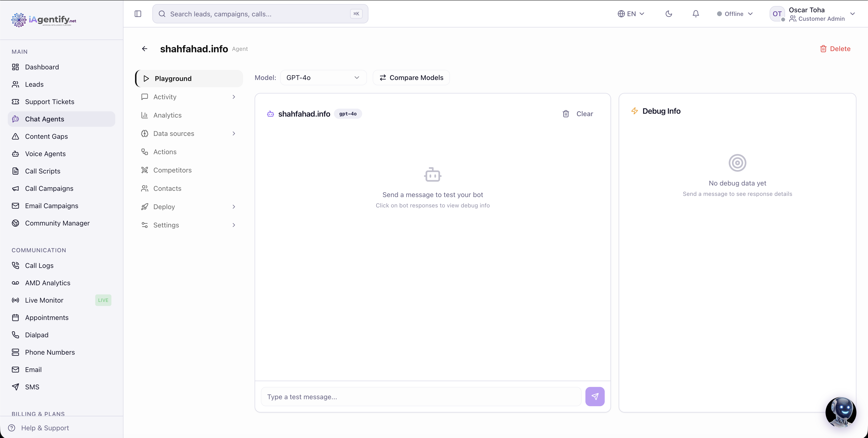Send the test message with paper-plane button
The height and width of the screenshot is (438, 868).
point(595,397)
